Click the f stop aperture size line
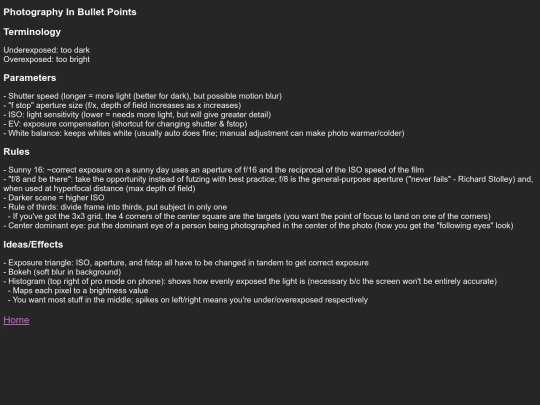 click(x=122, y=105)
